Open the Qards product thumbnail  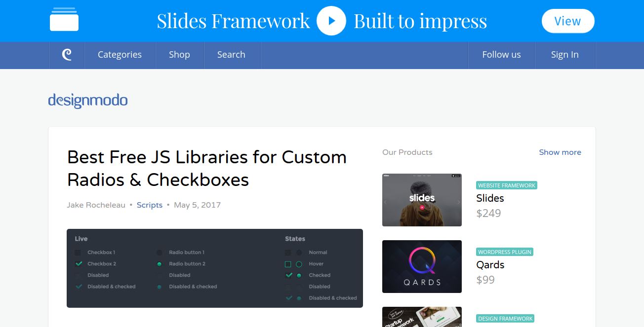point(422,266)
